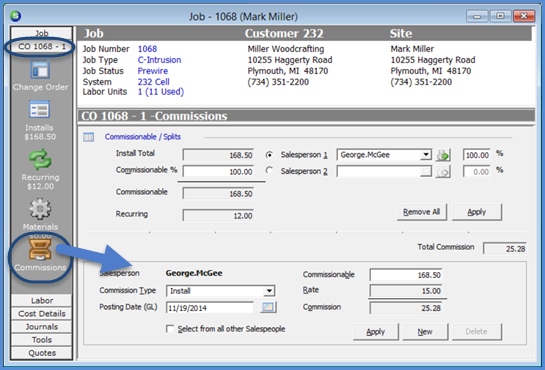Click the New commission button
This screenshot has width=545, height=370.
click(425, 332)
